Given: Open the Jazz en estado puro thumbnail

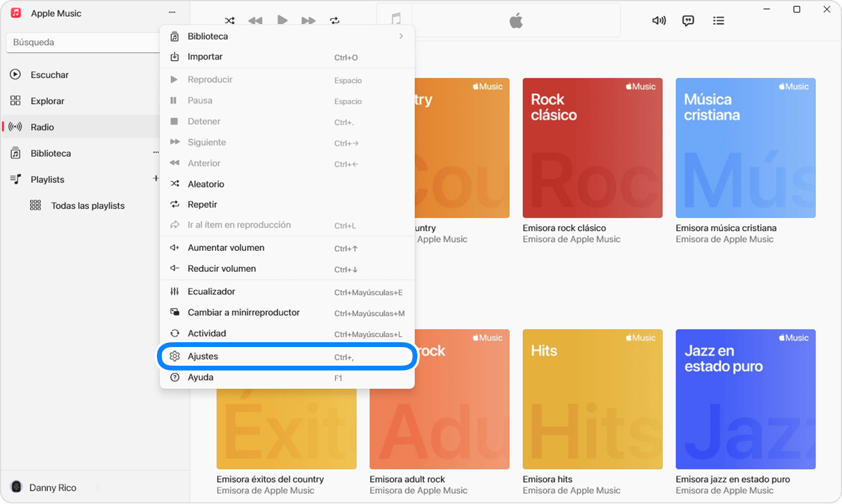Looking at the screenshot, I should click(746, 399).
